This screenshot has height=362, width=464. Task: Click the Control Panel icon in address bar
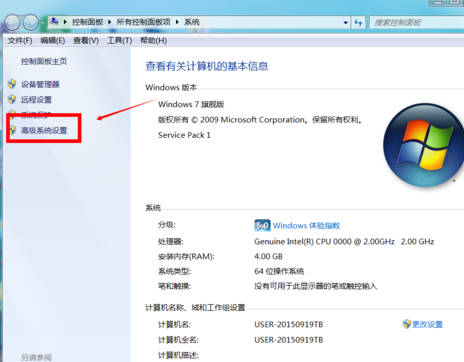(x=54, y=22)
